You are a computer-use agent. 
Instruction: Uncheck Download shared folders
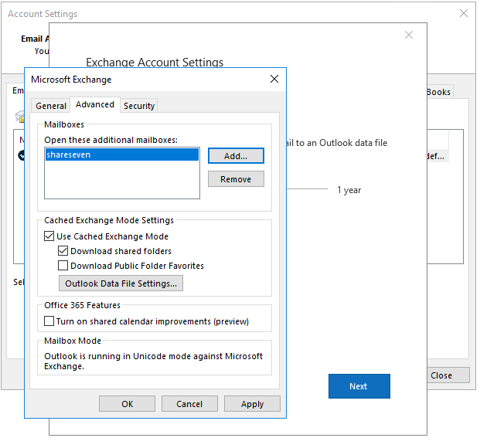pos(63,251)
